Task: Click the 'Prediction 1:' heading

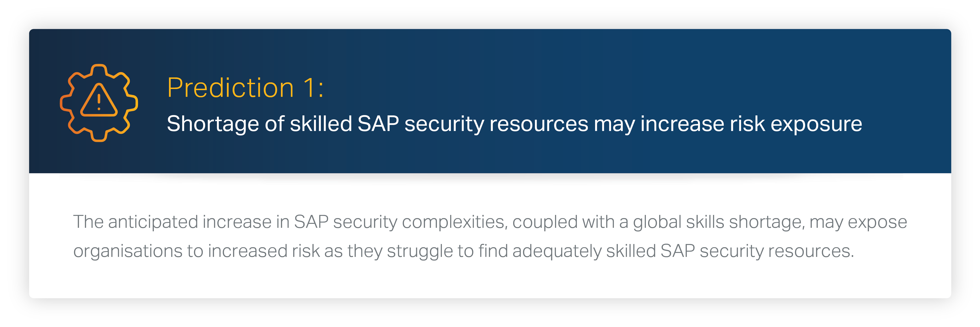Action: coord(245,88)
